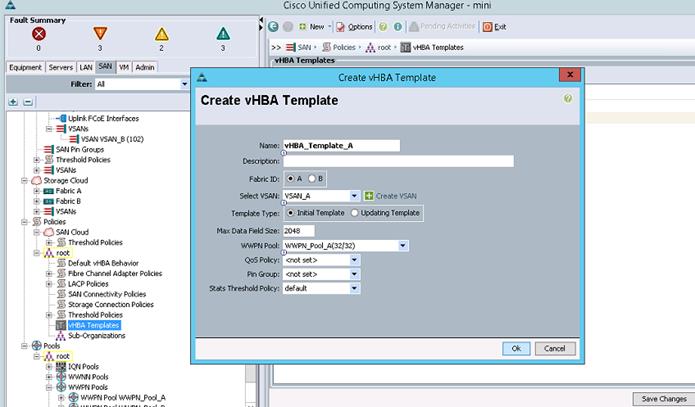Click the root breadcrumb item
695x407 pixels.
tap(379, 47)
